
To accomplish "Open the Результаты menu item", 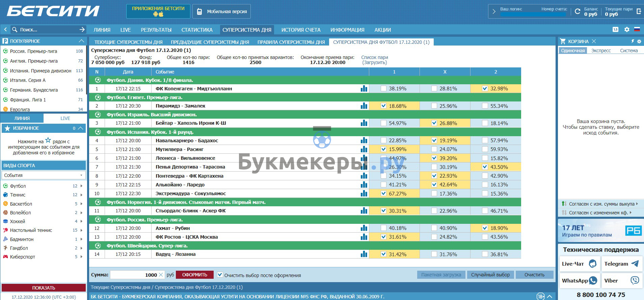I will point(156,30).
